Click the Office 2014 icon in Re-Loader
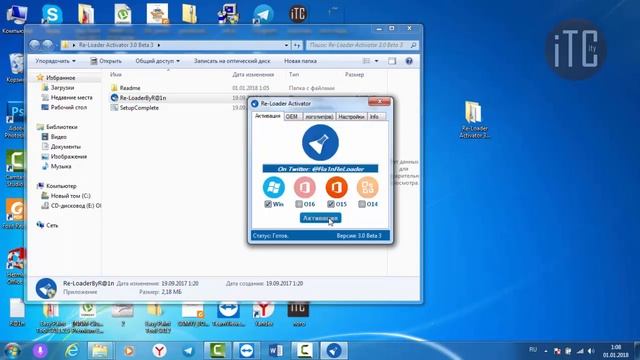Viewport: 640px width, 360px height. [x=367, y=187]
